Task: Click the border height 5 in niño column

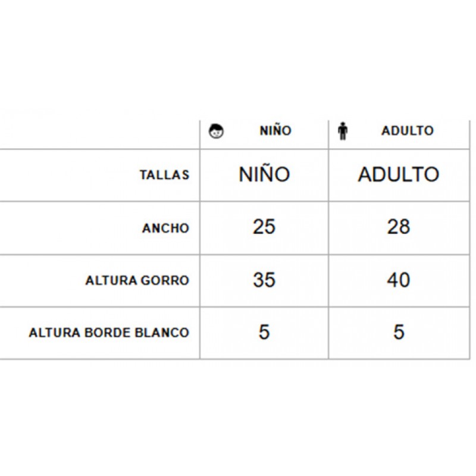Action: (264, 332)
